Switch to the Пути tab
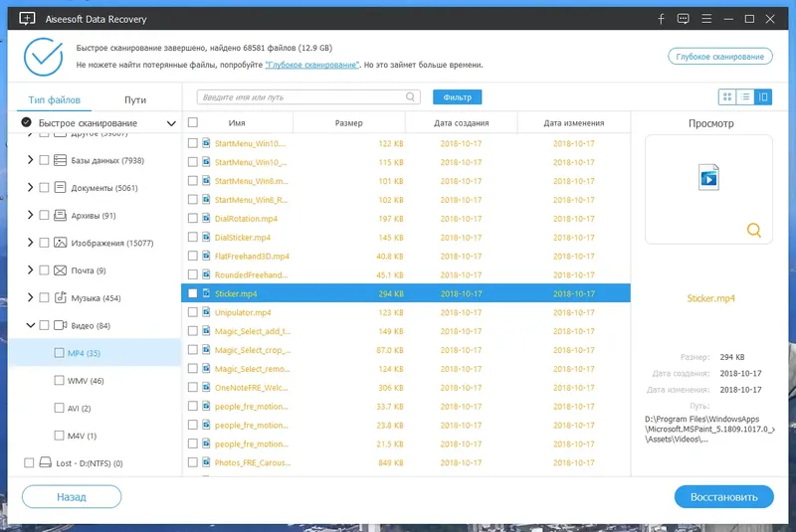Screen dimensions: 796x532 [x=135, y=99]
